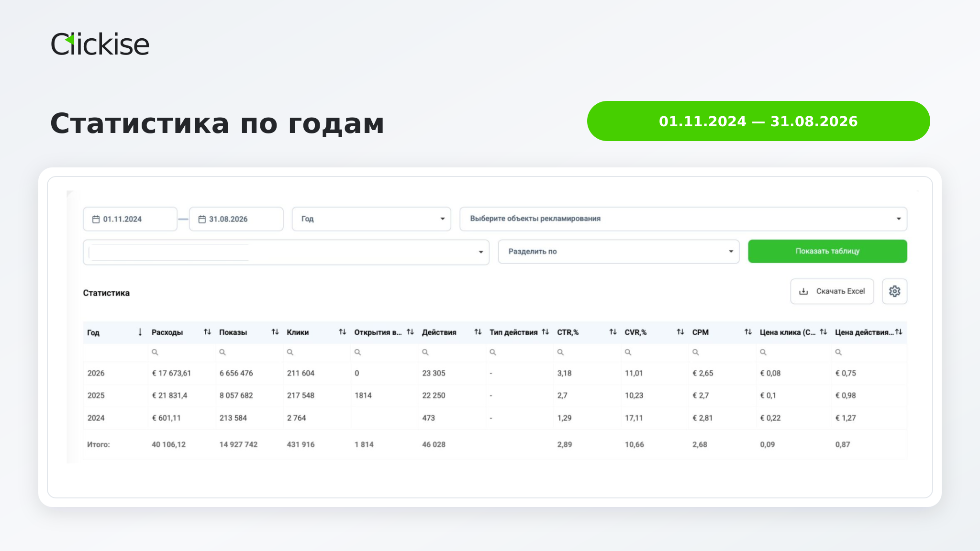
Task: Click the sort icon in the Тип действия column
Action: (545, 332)
